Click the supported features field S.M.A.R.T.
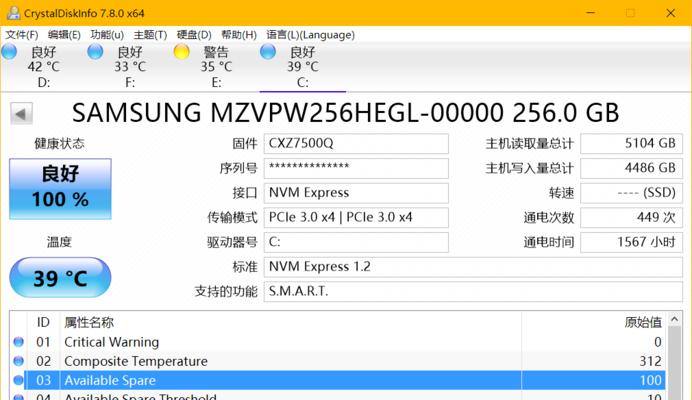Viewport: 692px width, 400px height. click(473, 292)
